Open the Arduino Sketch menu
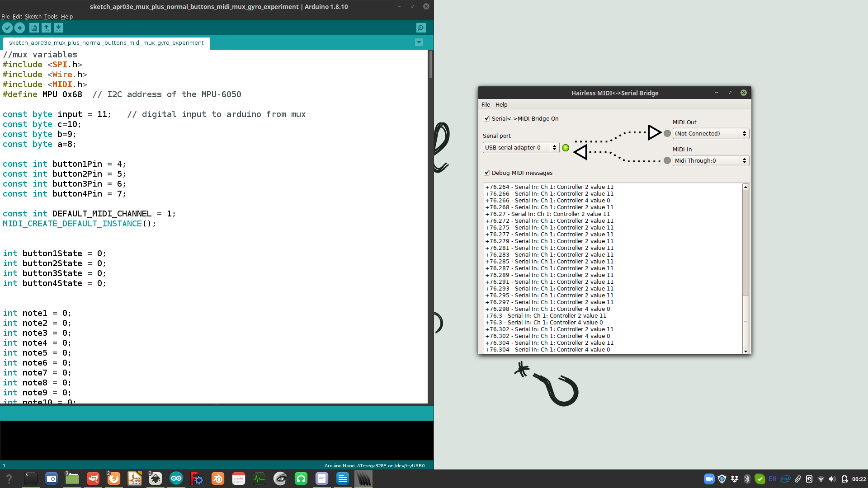This screenshot has width=868, height=488. point(33,17)
